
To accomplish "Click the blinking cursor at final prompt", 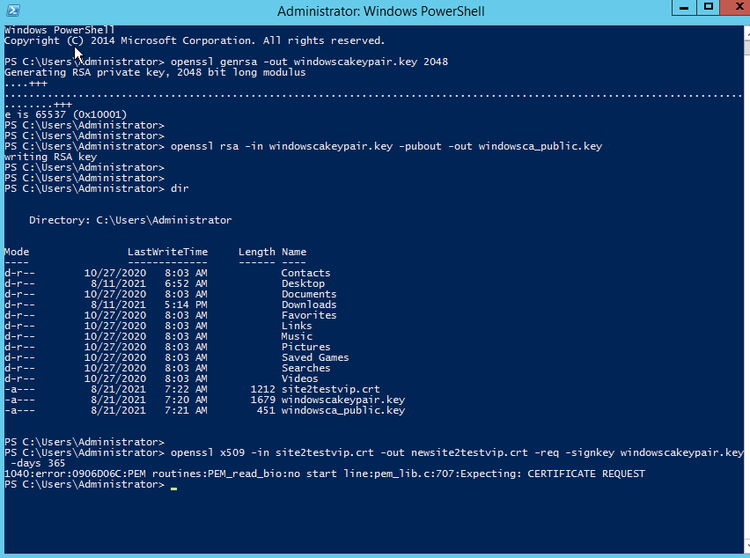I will coord(174,488).
